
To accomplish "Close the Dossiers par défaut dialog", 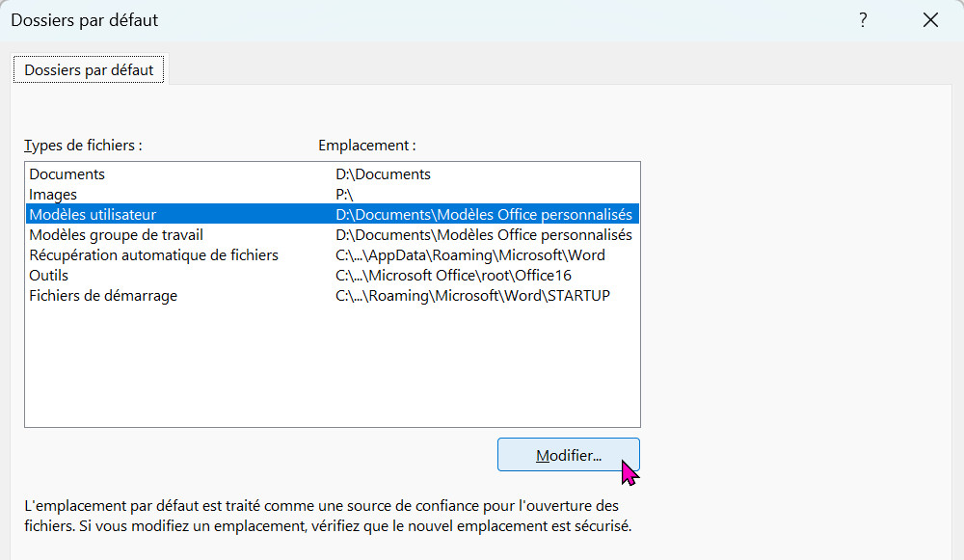I will point(930,20).
